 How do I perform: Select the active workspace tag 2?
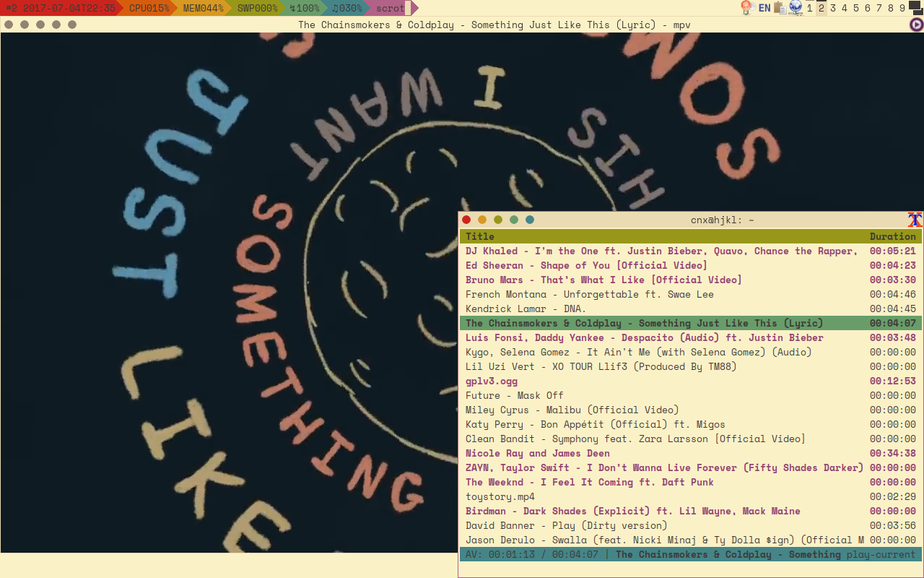[x=821, y=8]
